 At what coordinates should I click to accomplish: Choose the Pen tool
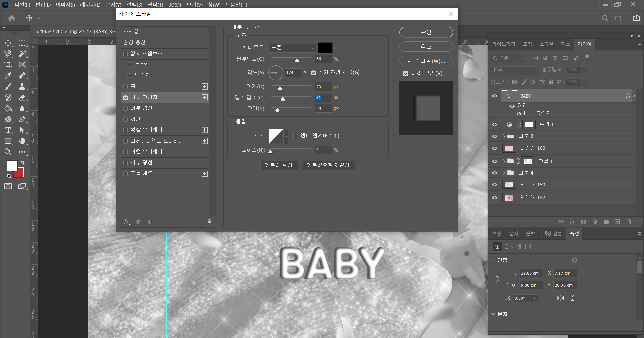(22, 119)
